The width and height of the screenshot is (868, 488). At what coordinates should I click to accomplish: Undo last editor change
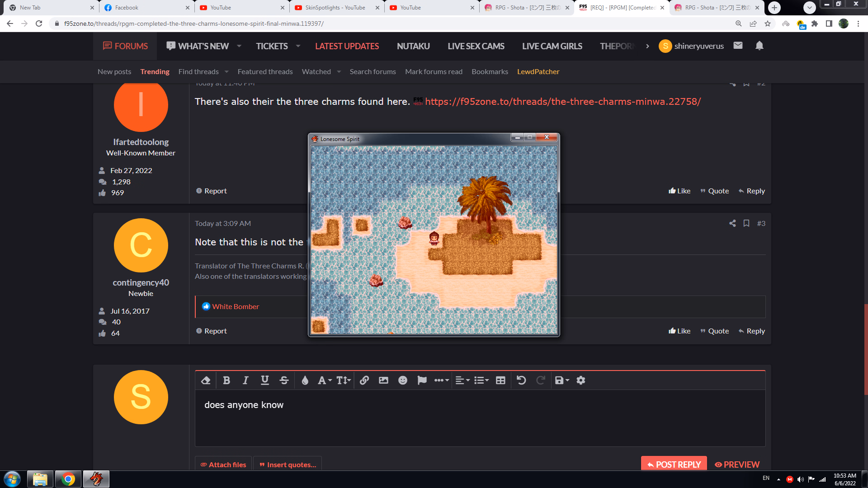(521, 380)
